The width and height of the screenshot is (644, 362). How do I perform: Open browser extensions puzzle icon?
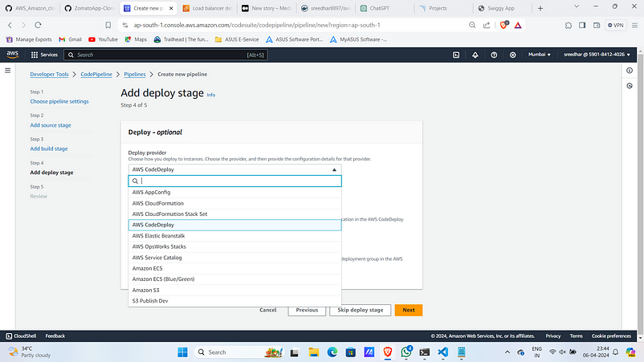tap(568, 25)
